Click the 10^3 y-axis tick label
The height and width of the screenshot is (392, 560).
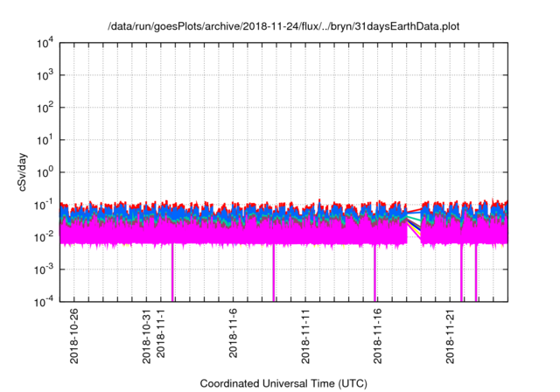pos(45,75)
